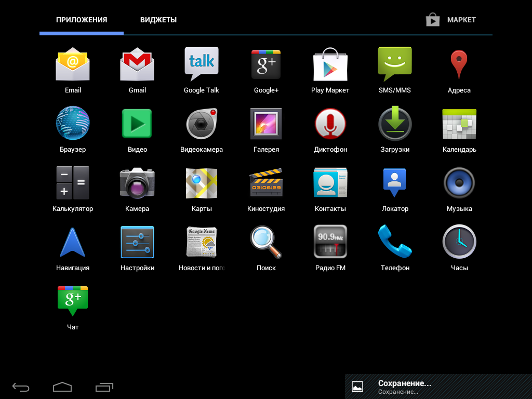Tap the Back navigation button
The width and height of the screenshot is (532, 399).
pyautogui.click(x=21, y=387)
